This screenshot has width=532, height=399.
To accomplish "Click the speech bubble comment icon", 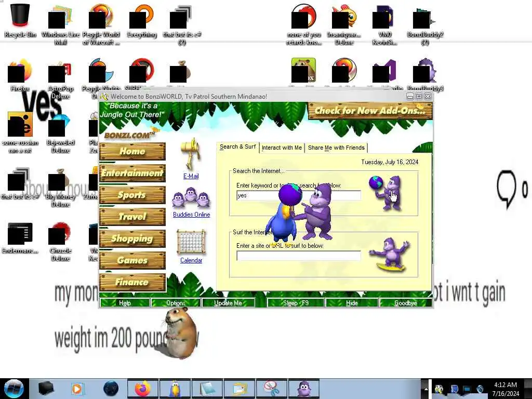I will point(507,188).
